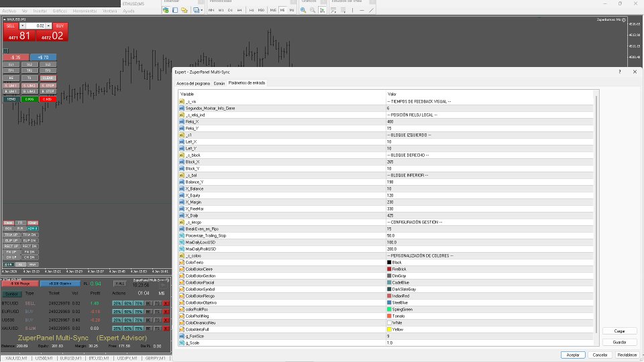Click the icon beside Reloj_X variable
This screenshot has width=644, height=362.
(x=182, y=122)
